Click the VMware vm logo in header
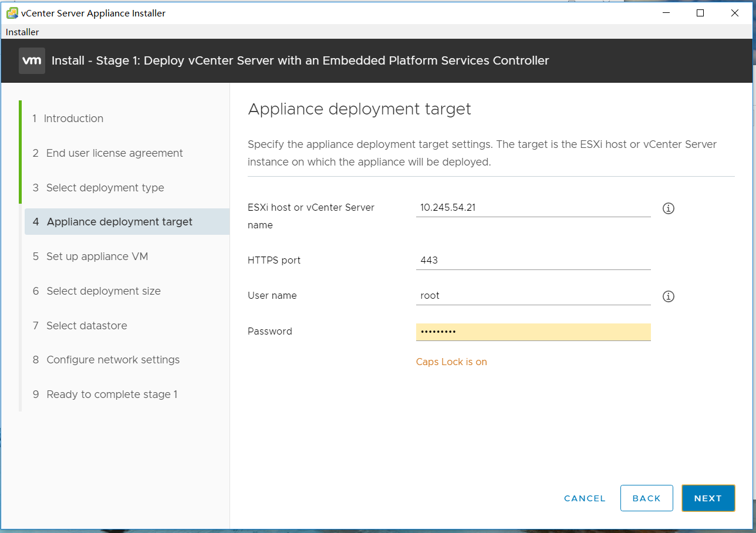This screenshot has height=533, width=756. [32, 60]
